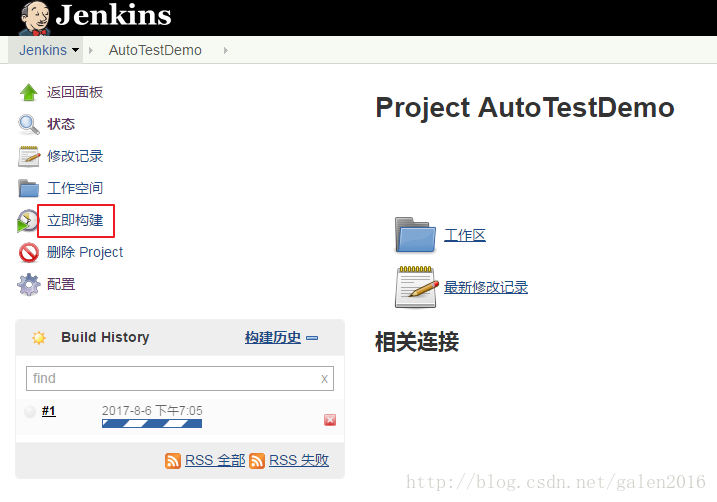Collapse build history with the minus icon
This screenshot has width=717, height=502.
[312, 338]
